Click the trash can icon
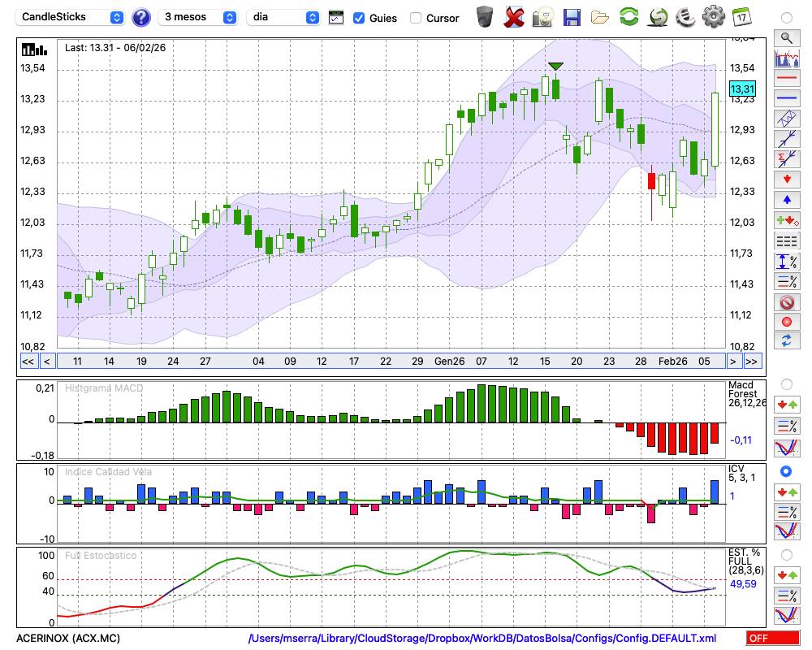The image size is (812, 650). pyautogui.click(x=485, y=17)
